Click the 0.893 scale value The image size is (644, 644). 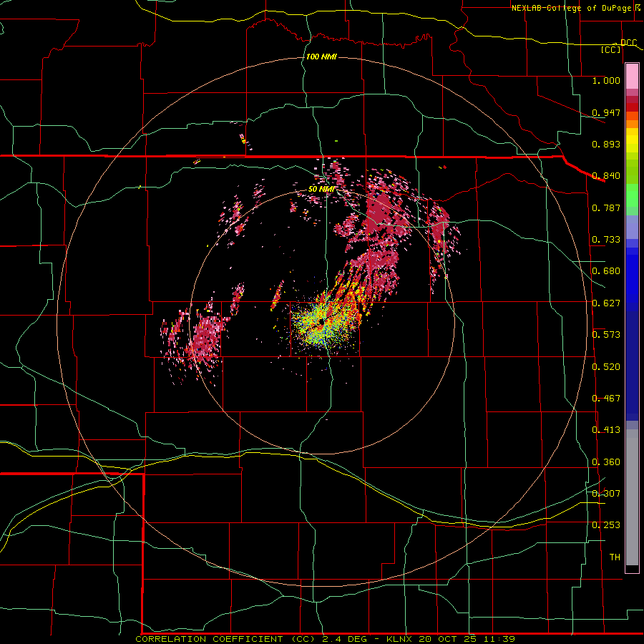pyautogui.click(x=606, y=144)
